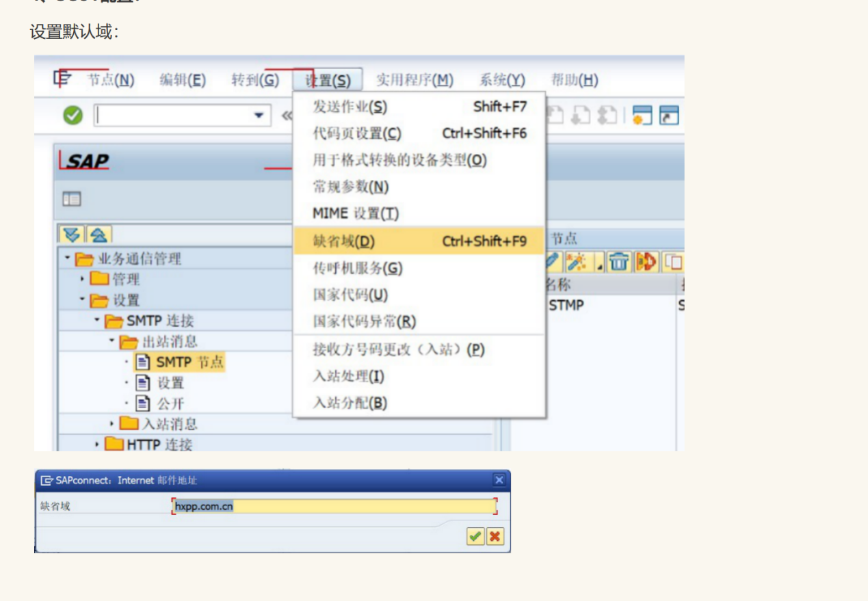Collapse command field with the « arrow

point(287,116)
